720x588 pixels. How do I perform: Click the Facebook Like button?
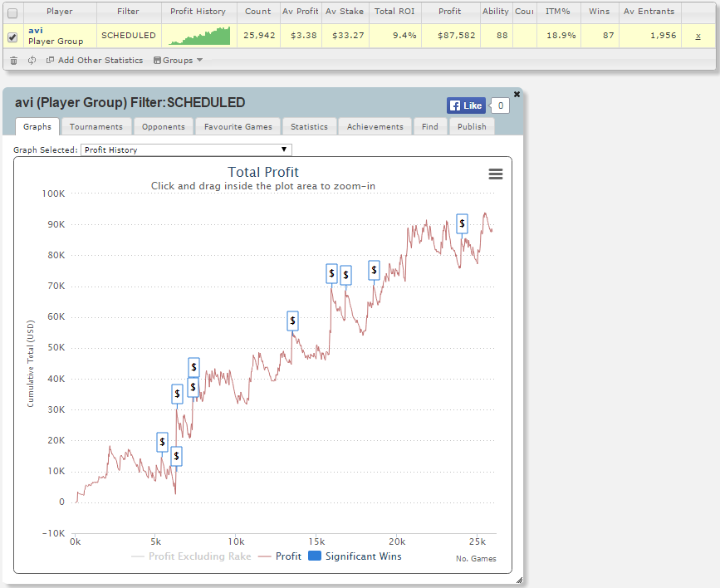466,105
